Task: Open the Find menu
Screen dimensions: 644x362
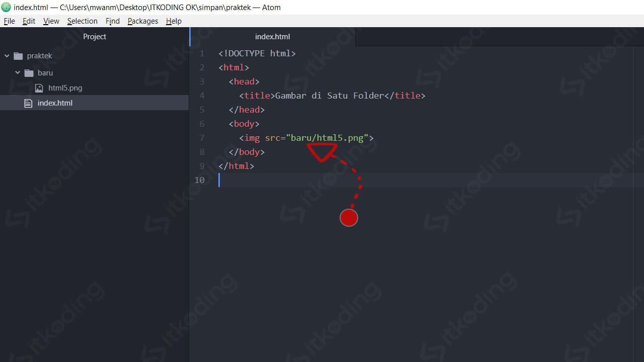Action: [x=113, y=21]
